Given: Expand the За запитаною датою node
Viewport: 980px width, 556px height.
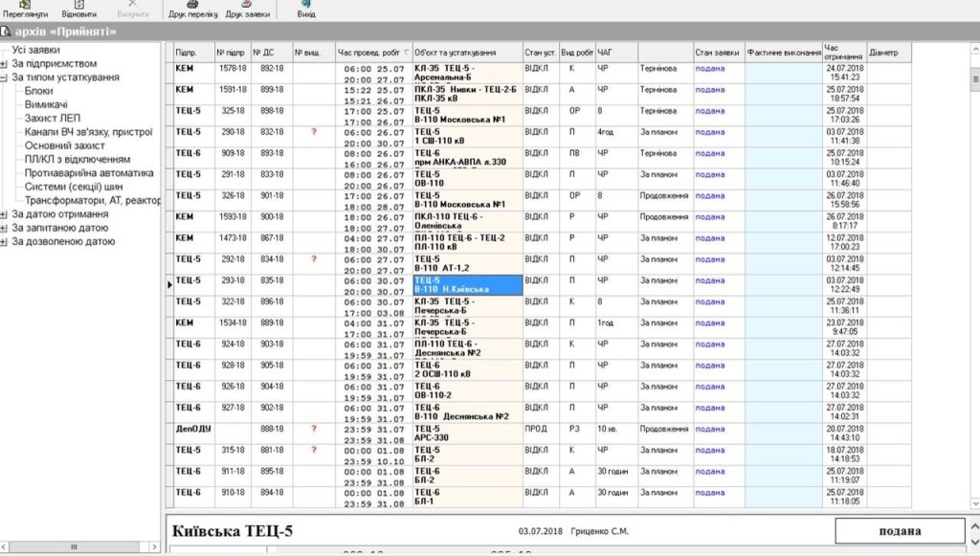Looking at the screenshot, I should [5, 229].
